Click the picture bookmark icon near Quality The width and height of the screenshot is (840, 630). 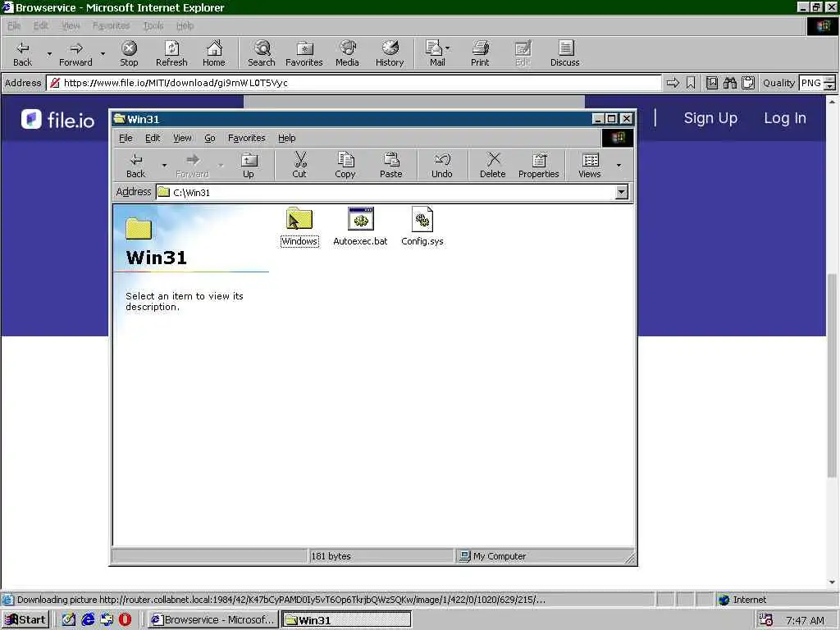(x=711, y=83)
